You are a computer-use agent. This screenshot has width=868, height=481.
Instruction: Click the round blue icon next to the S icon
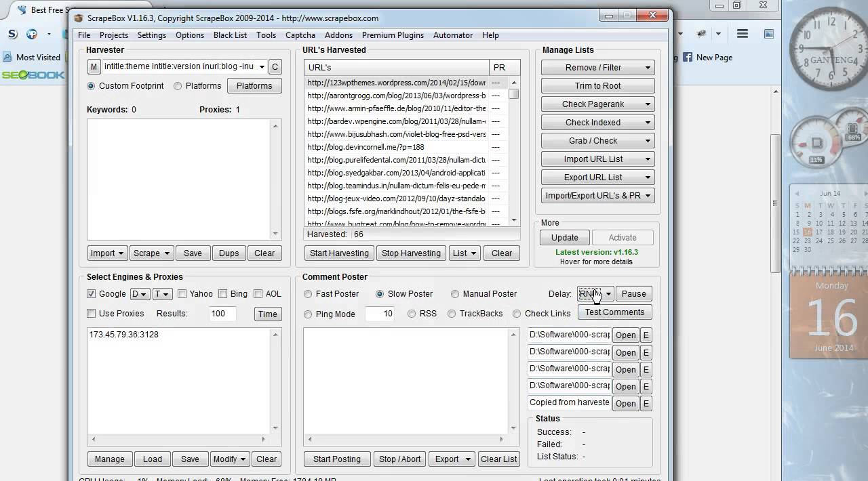pyautogui.click(x=32, y=34)
